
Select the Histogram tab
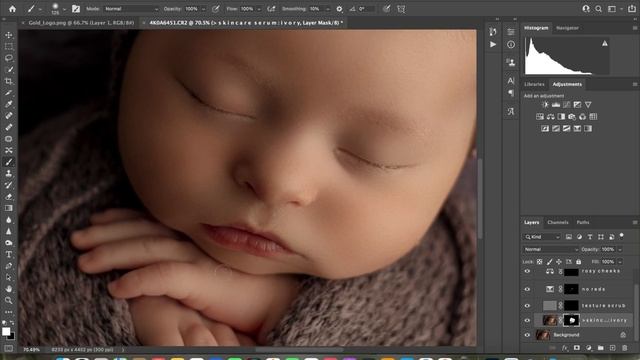click(536, 28)
